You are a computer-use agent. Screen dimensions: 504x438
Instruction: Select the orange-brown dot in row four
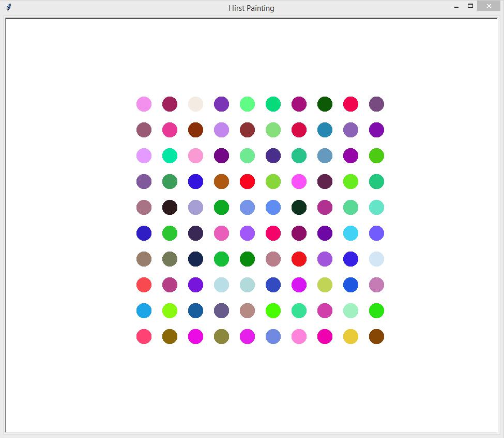(x=221, y=181)
